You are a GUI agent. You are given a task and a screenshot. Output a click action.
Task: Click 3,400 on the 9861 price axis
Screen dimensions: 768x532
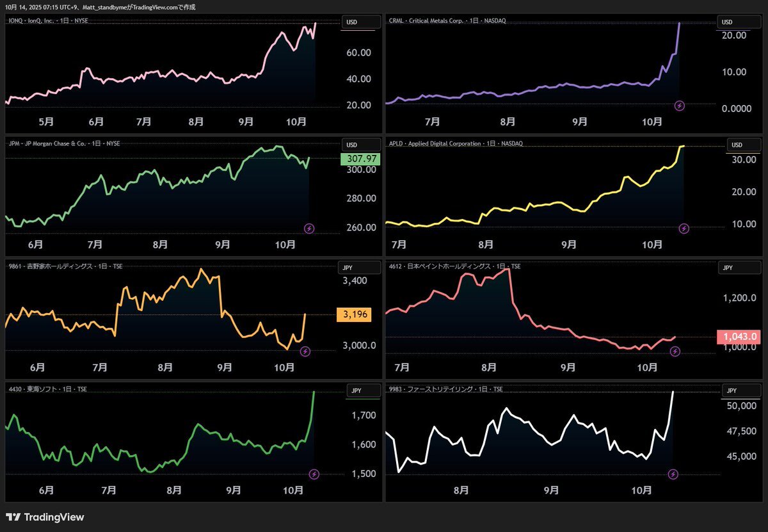coord(355,280)
